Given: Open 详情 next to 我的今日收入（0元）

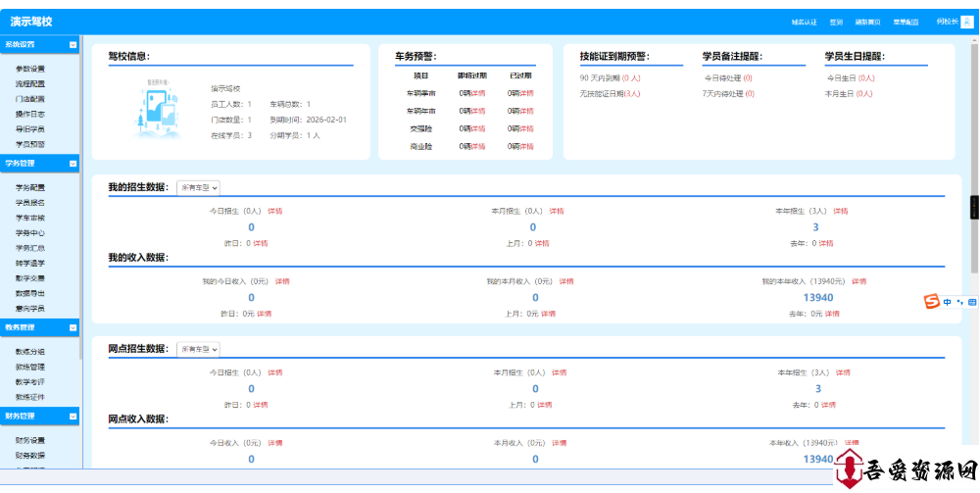Looking at the screenshot, I should [x=282, y=282].
